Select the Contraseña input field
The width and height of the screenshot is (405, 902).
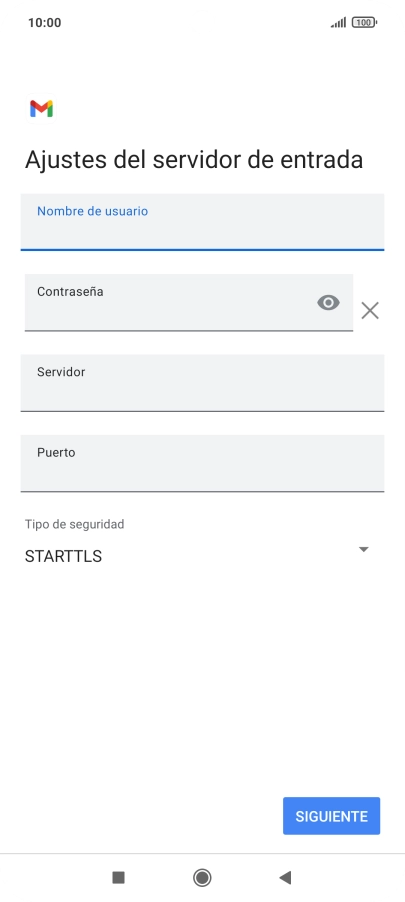(x=189, y=303)
